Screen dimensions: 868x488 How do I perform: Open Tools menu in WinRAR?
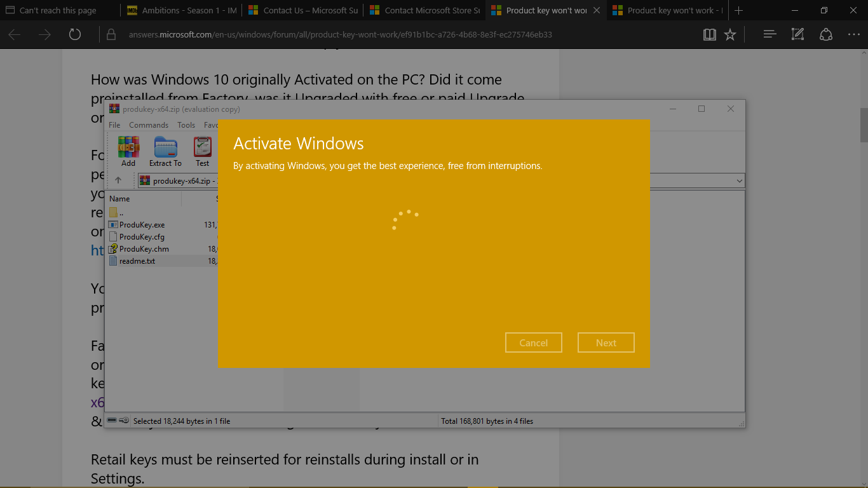click(186, 125)
